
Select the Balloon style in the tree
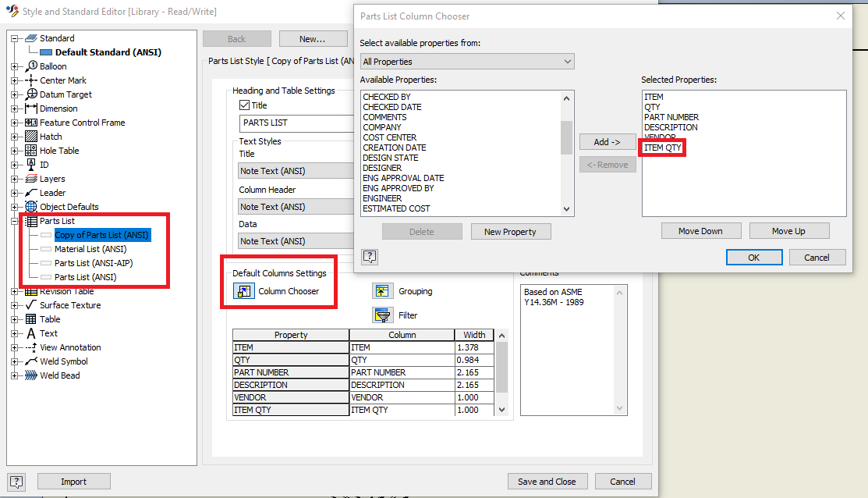click(52, 66)
